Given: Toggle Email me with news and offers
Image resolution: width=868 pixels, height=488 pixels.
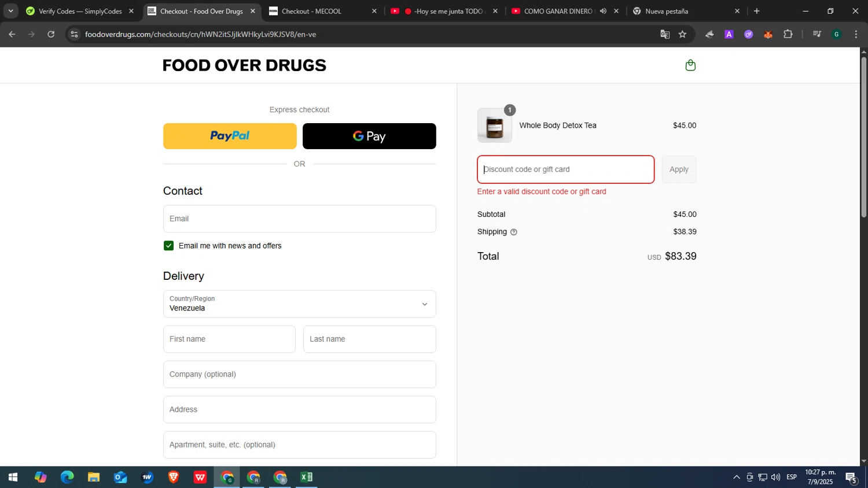Looking at the screenshot, I should coord(168,246).
